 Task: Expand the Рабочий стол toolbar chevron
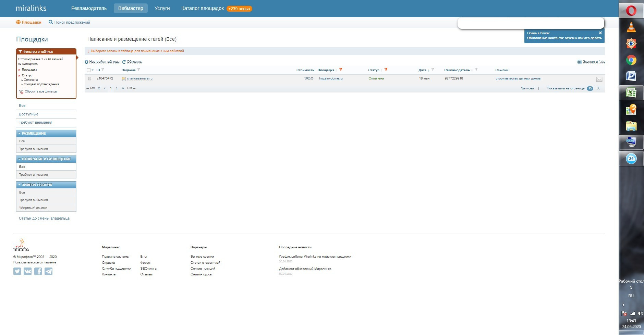pos(631,288)
